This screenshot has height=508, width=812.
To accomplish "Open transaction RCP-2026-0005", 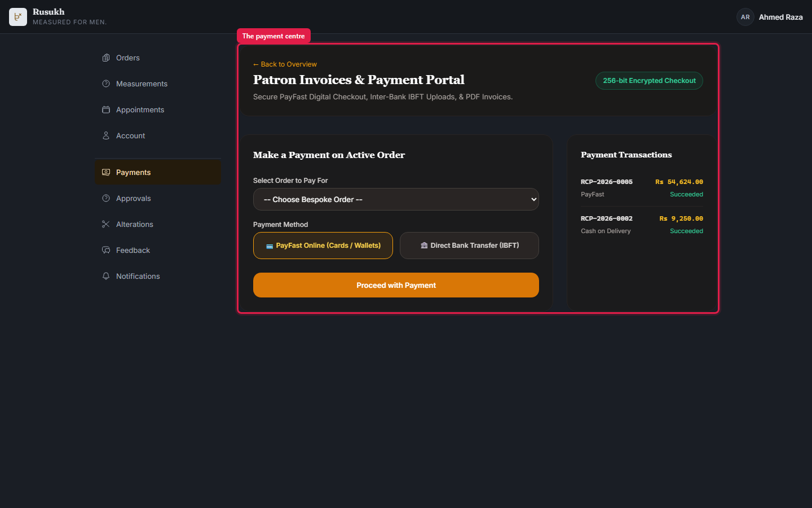I will click(x=642, y=188).
